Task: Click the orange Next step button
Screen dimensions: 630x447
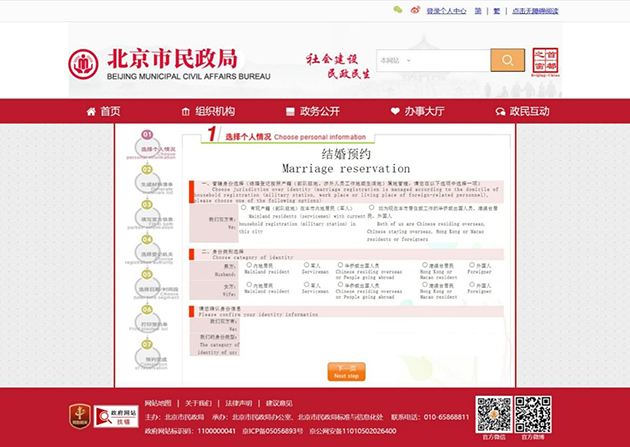Action: point(345,371)
